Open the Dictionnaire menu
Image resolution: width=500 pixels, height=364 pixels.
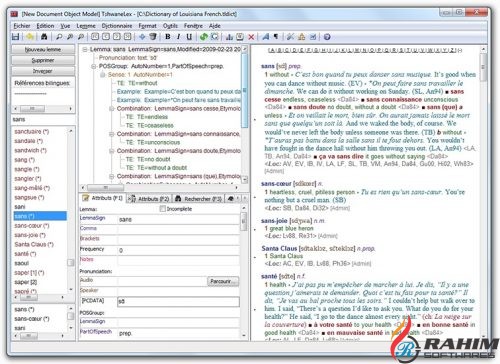click(x=117, y=26)
